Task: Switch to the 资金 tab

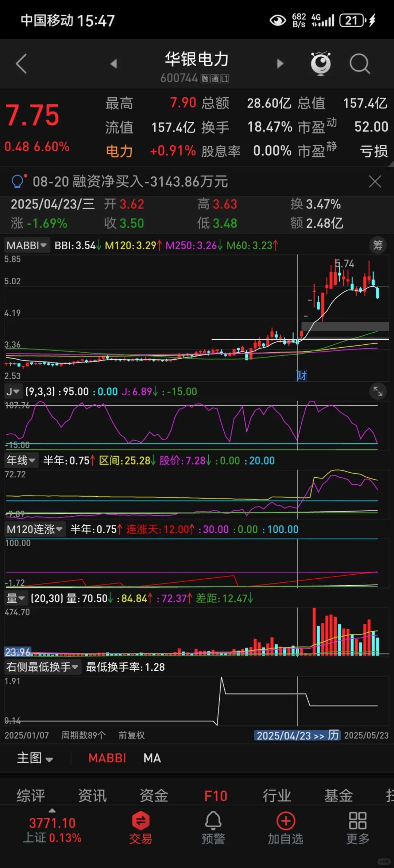Action: tap(154, 796)
